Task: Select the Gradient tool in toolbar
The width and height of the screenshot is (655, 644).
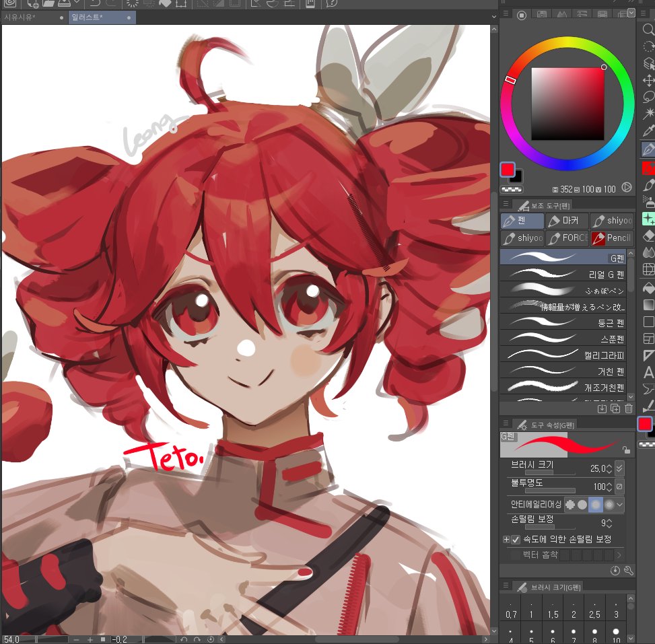Action: click(648, 304)
